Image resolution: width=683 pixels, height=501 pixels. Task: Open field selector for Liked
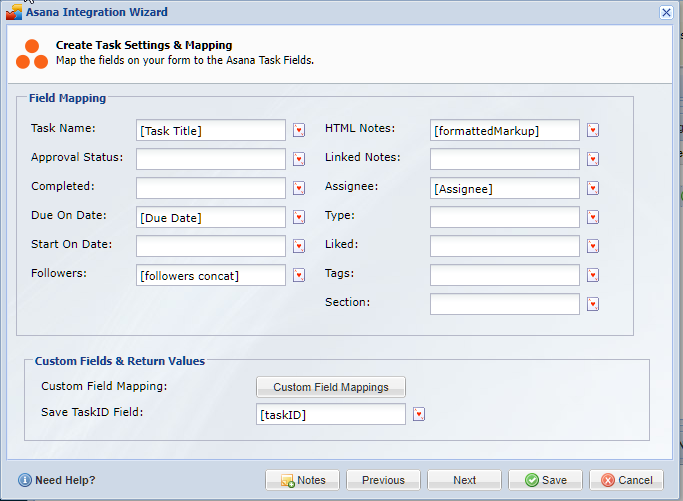click(x=593, y=246)
